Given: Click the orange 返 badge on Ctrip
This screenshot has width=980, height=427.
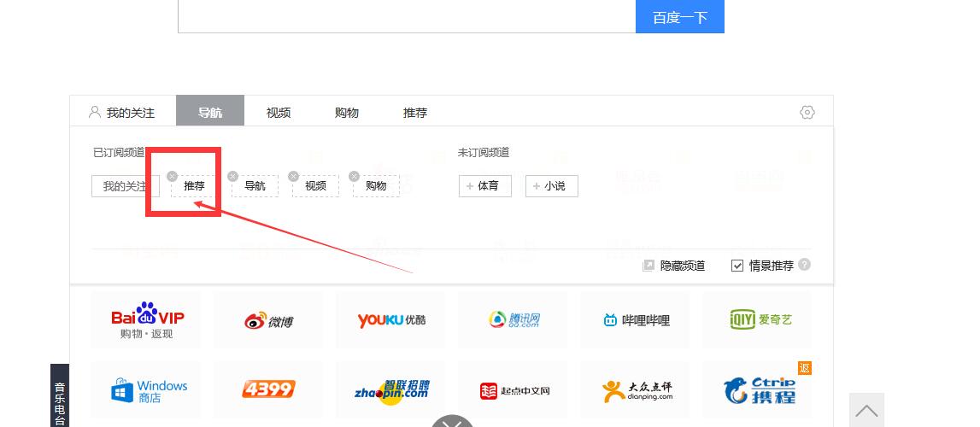Looking at the screenshot, I should [804, 368].
